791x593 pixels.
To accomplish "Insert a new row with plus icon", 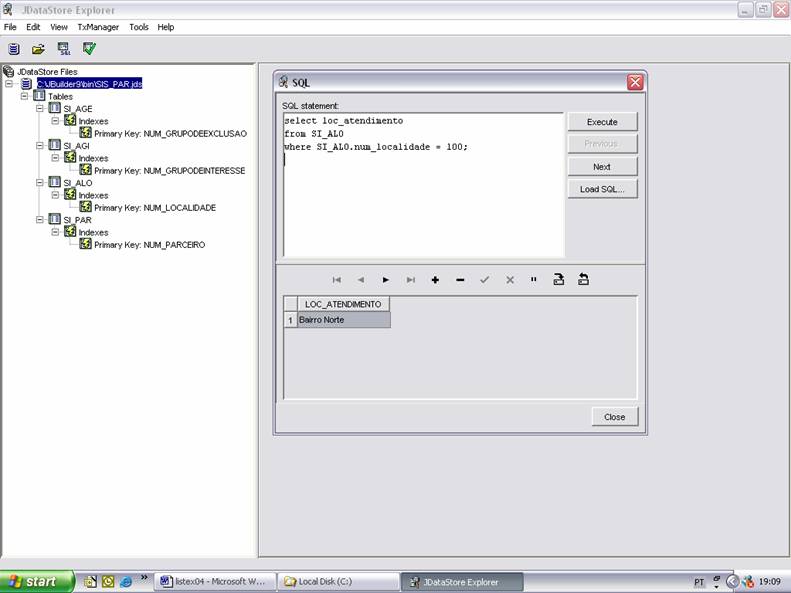I will pos(435,280).
